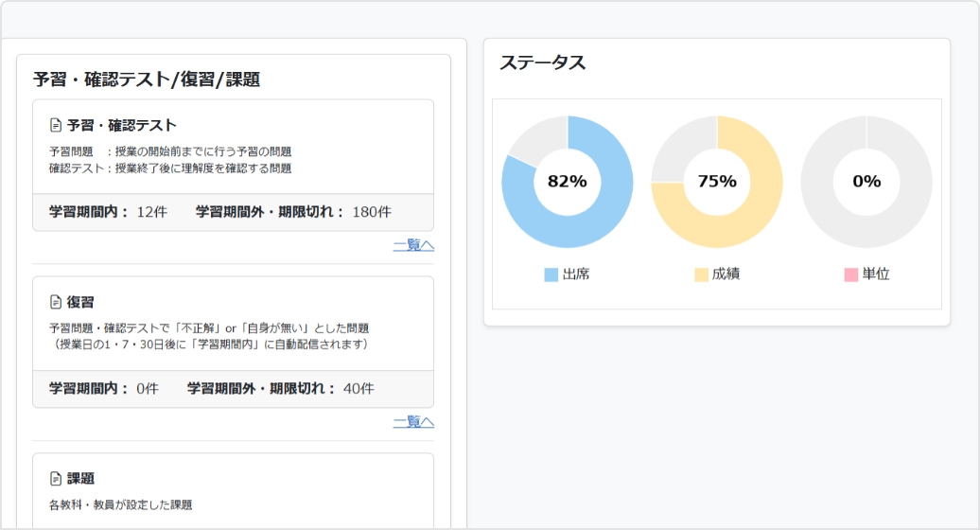Viewport: 980px width, 530px height.
Task: Click the 学習期間内 0件 count
Action: pyautogui.click(x=148, y=389)
